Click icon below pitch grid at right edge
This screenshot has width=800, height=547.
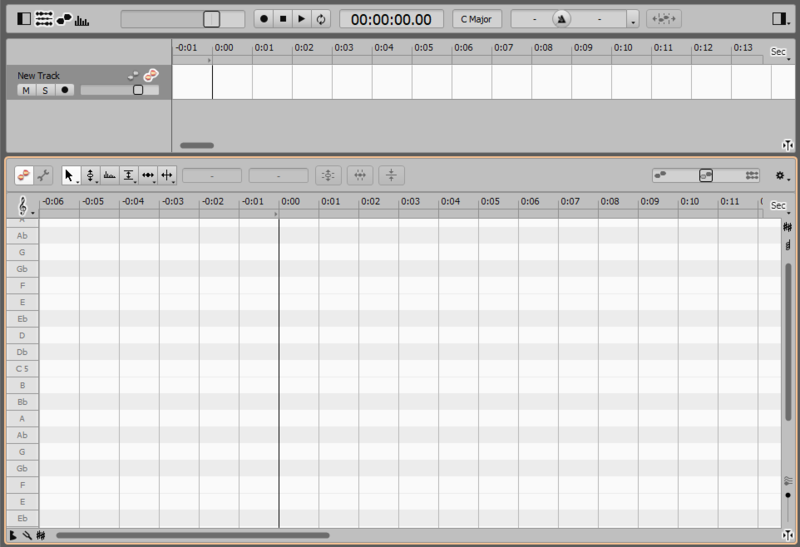[x=788, y=245]
